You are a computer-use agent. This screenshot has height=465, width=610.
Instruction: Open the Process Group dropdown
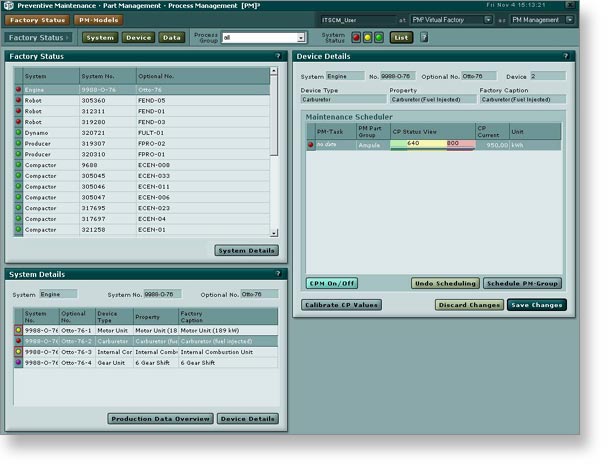(300, 38)
